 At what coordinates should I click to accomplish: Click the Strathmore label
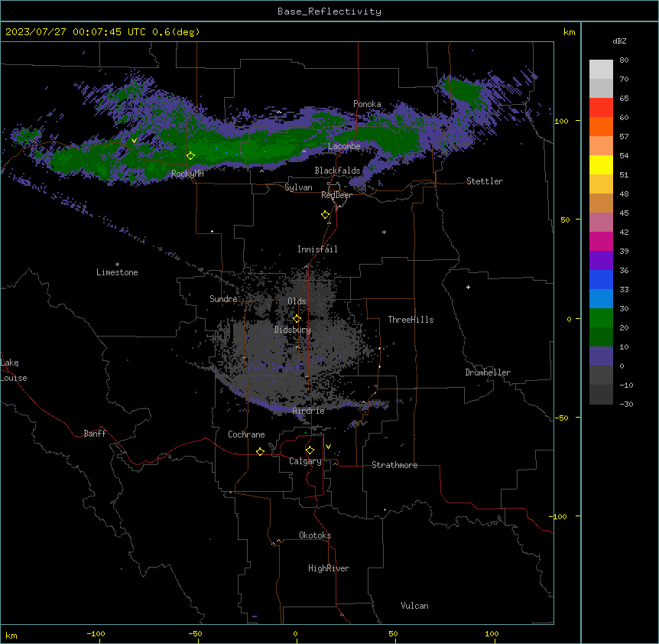394,465
